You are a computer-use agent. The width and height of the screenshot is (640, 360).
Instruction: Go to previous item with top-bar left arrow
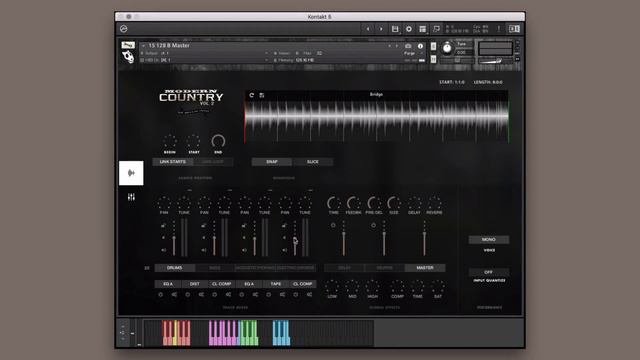click(368, 29)
